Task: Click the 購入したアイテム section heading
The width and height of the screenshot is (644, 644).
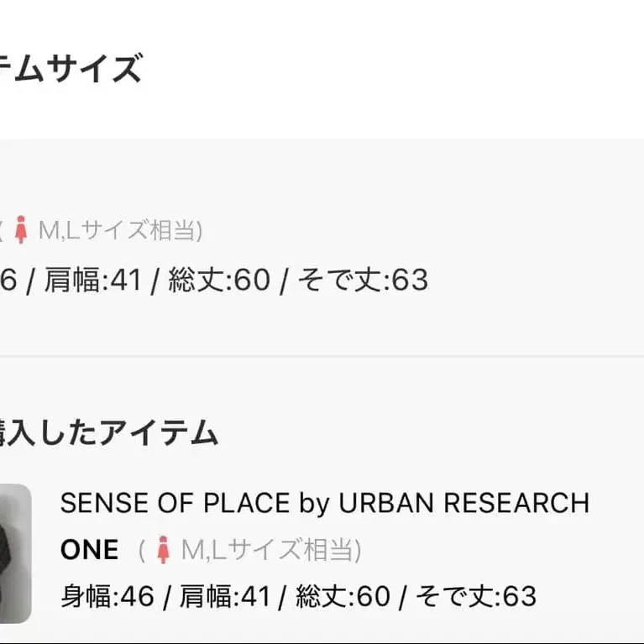Action: click(109, 433)
